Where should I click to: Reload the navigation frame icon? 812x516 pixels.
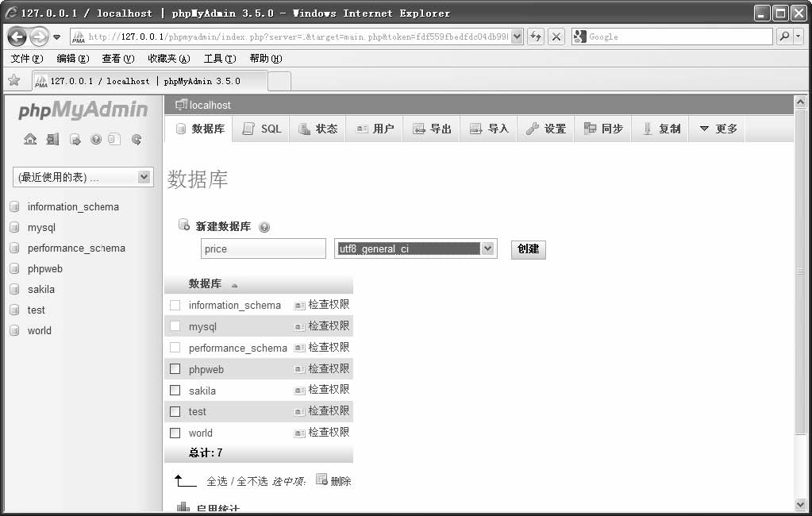pos(137,139)
